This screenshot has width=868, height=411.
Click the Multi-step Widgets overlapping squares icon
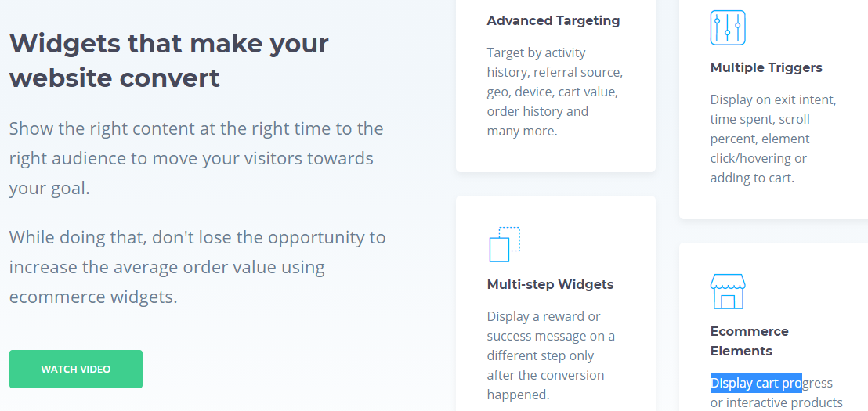[505, 244]
